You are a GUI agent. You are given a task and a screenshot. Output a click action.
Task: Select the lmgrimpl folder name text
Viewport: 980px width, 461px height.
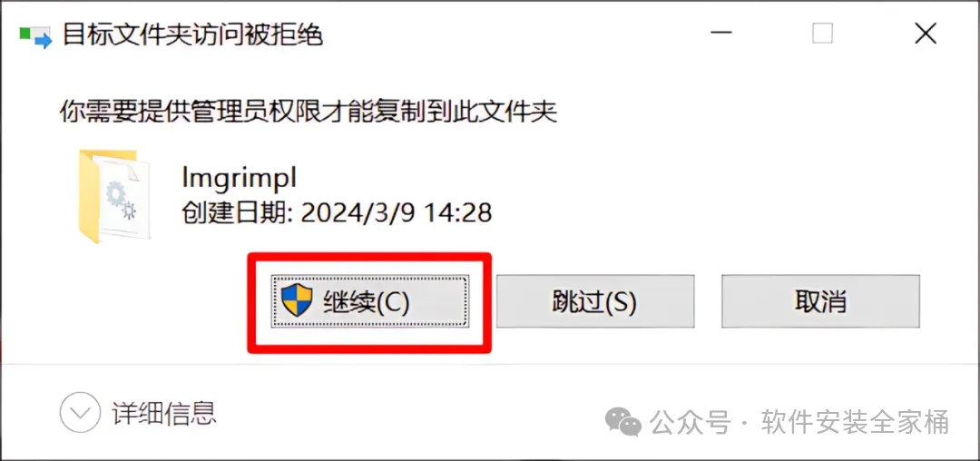(238, 179)
